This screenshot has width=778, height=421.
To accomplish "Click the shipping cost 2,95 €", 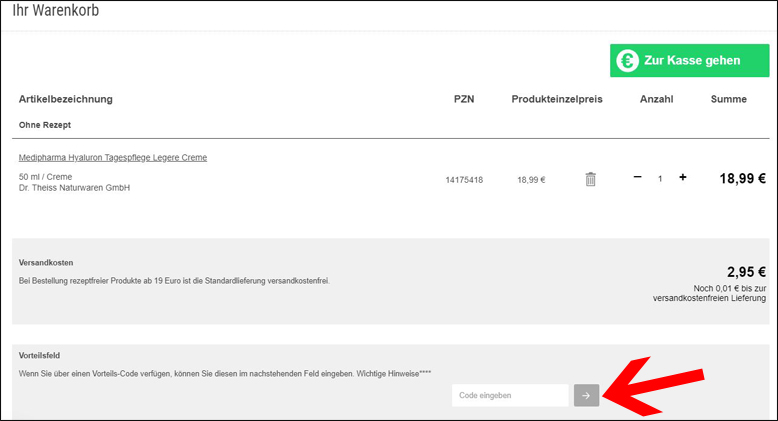I will click(746, 272).
